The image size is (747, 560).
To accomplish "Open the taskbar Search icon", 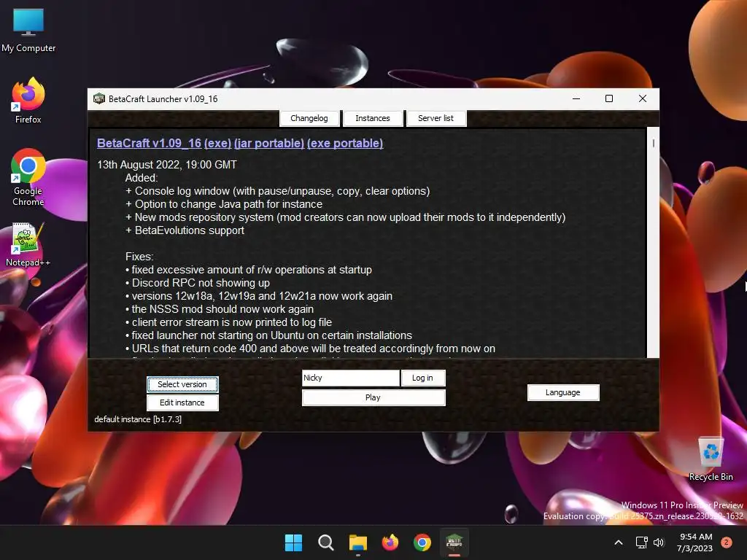I will pyautogui.click(x=326, y=542).
